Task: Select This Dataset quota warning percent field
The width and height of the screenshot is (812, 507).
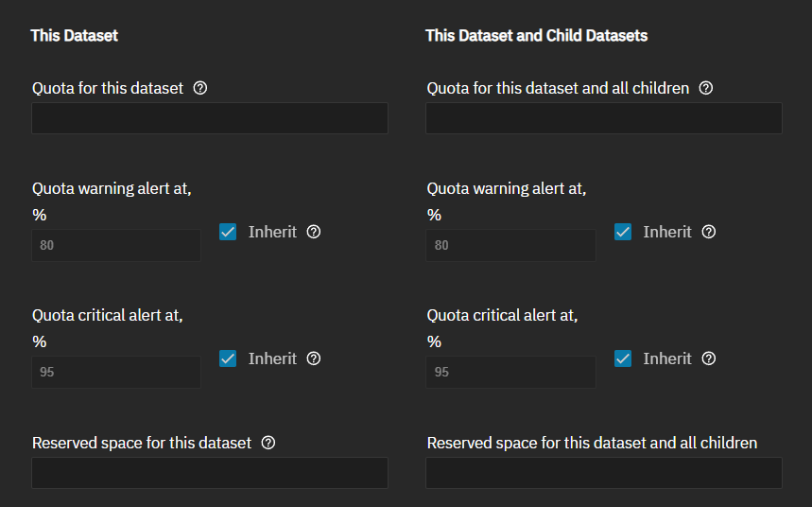Action: coord(116,245)
